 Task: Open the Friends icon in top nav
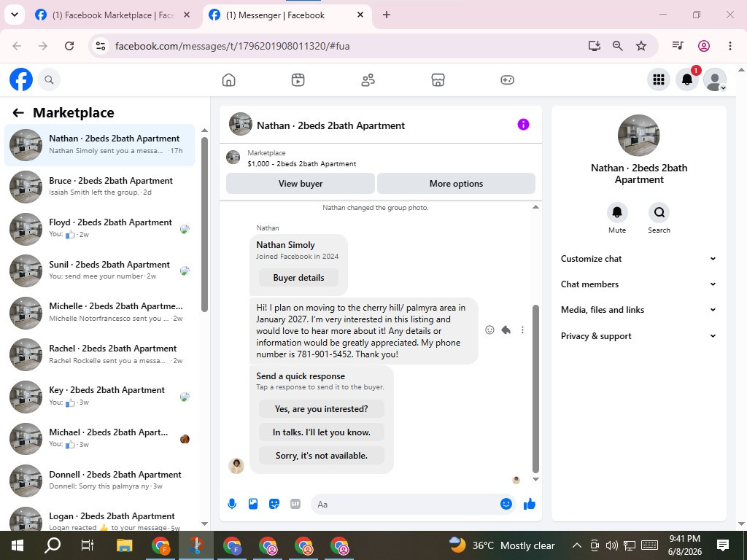pos(368,80)
